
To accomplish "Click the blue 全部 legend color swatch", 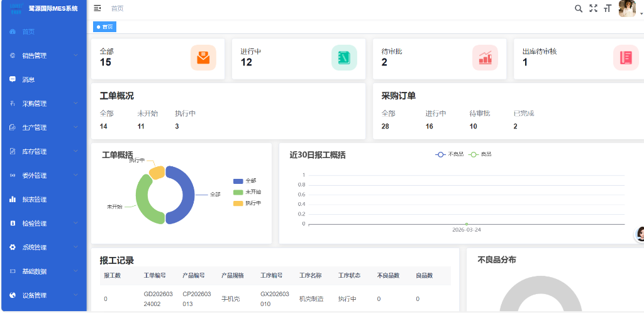I will click(238, 181).
